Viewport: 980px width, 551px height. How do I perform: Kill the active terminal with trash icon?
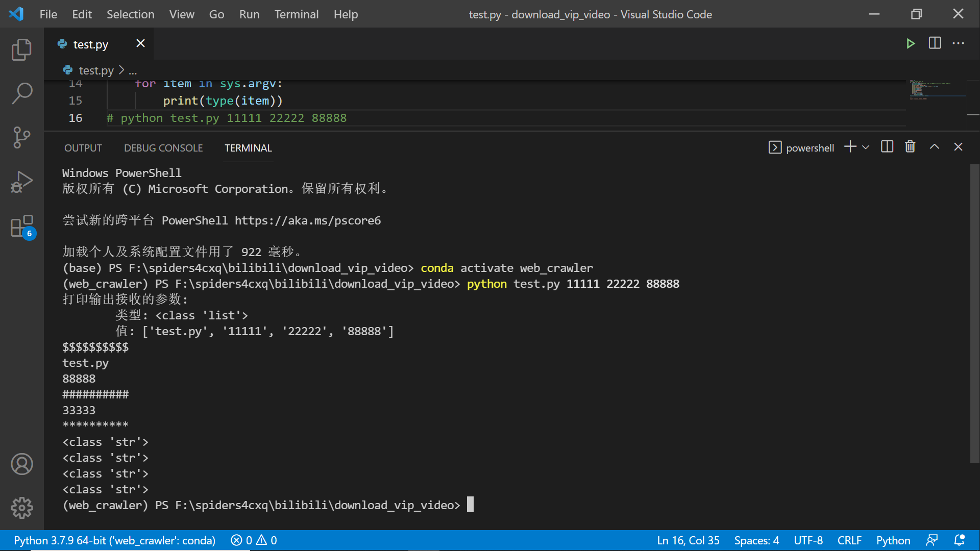pos(911,146)
